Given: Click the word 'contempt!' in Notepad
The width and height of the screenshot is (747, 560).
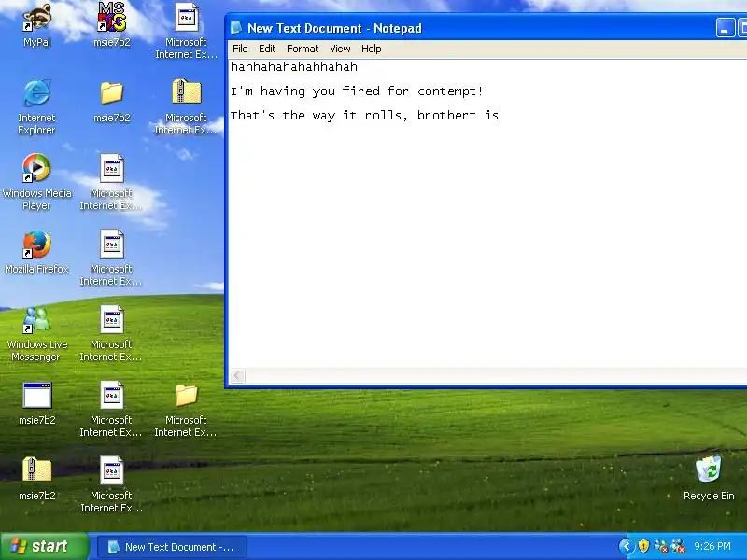Looking at the screenshot, I should [x=450, y=91].
